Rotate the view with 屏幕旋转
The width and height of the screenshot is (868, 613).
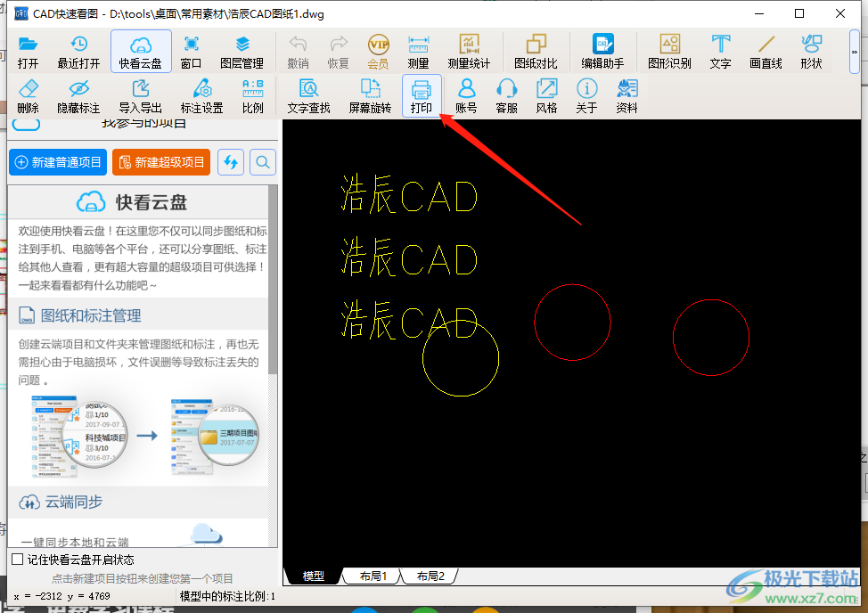371,96
